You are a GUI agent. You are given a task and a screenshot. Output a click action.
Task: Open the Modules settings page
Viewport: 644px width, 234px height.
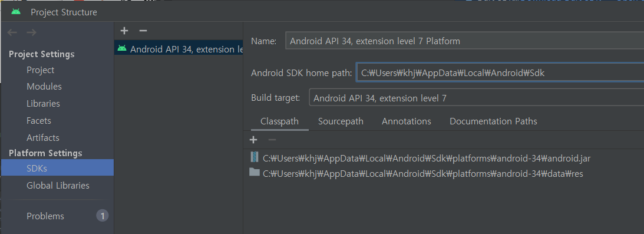click(x=44, y=87)
